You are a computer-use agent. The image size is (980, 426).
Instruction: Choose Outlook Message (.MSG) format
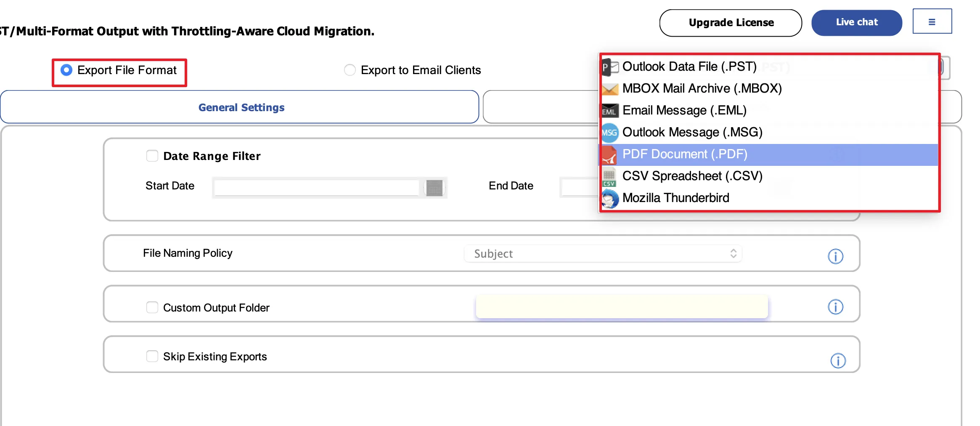(x=770, y=133)
